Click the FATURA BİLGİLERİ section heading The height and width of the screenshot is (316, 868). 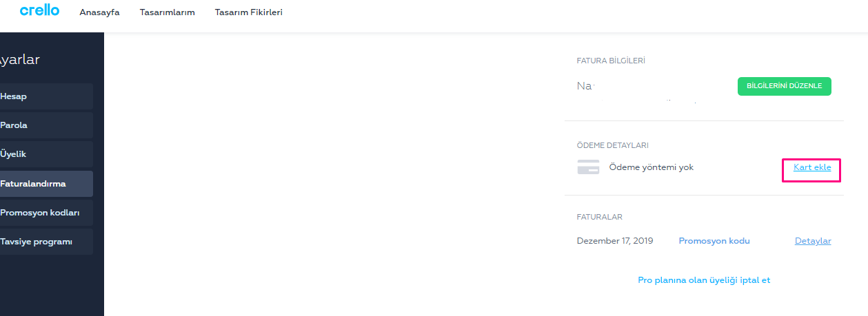(611, 61)
